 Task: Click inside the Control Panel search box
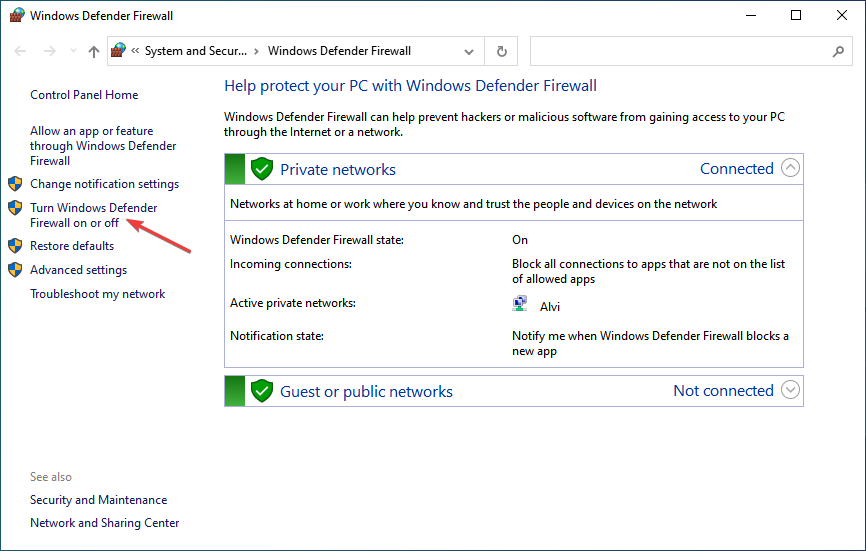(x=680, y=51)
